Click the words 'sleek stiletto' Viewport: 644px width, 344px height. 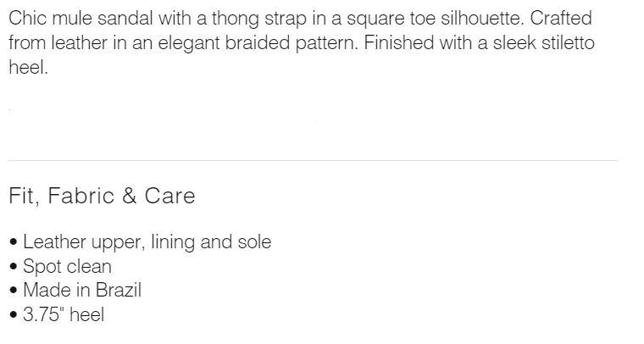pos(544,42)
